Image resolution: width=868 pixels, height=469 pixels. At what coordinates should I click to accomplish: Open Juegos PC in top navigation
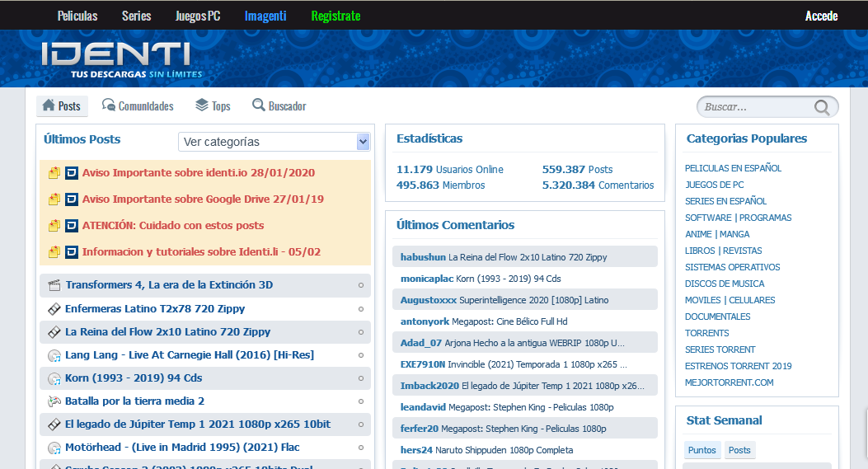coord(198,16)
